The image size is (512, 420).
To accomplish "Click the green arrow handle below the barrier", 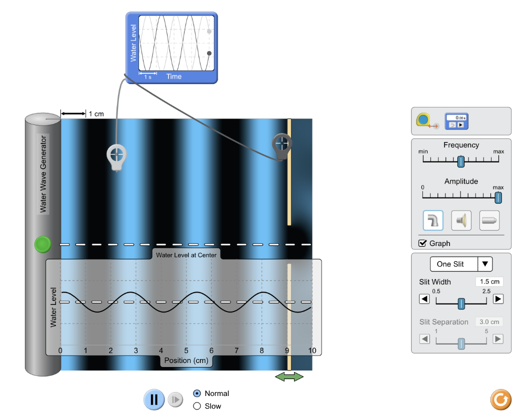I will pos(290,376).
